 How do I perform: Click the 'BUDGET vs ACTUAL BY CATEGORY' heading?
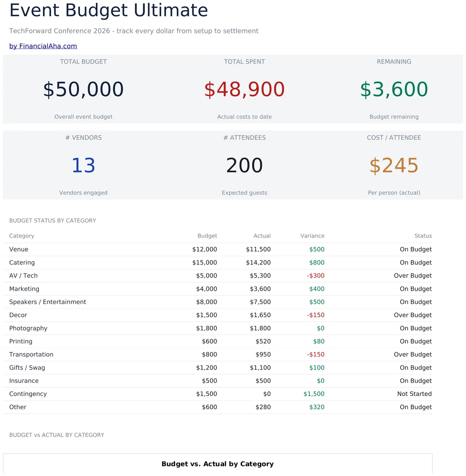tap(57, 435)
